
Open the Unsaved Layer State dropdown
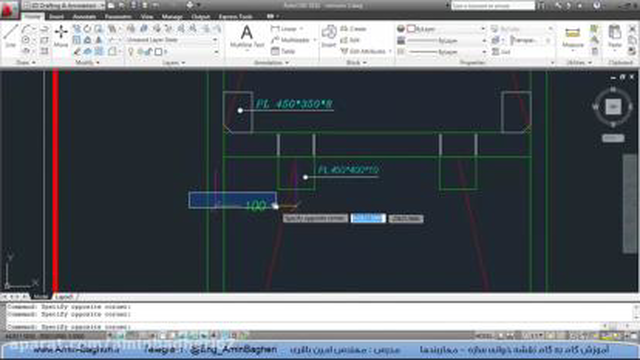[x=171, y=40]
